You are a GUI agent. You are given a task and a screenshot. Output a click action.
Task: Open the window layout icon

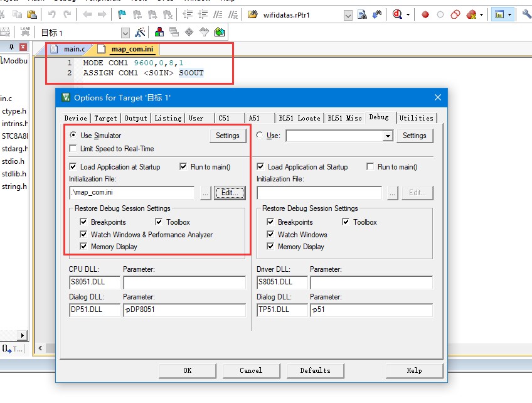(x=499, y=14)
